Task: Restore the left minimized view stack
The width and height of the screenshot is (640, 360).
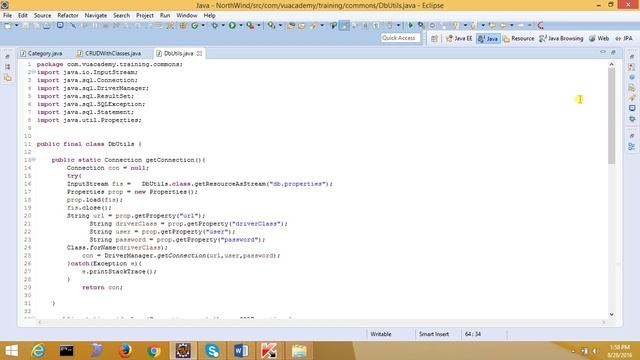Action: (x=7, y=56)
